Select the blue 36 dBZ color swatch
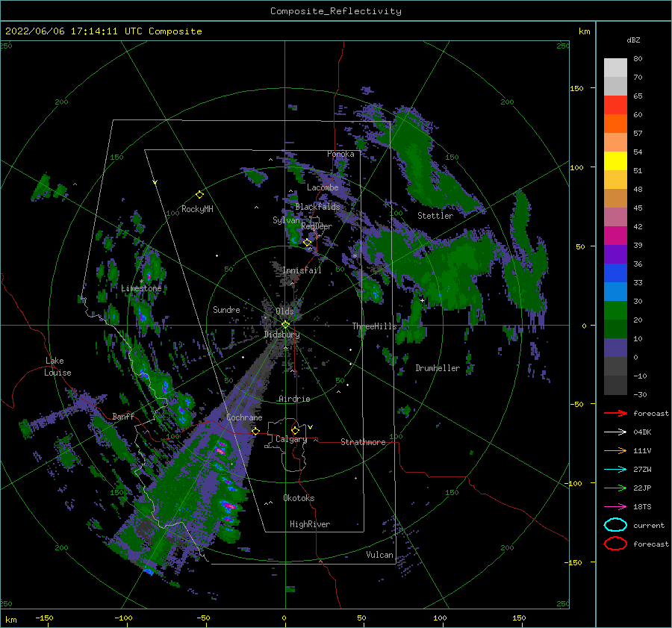The width and height of the screenshot is (672, 628). pyautogui.click(x=615, y=273)
